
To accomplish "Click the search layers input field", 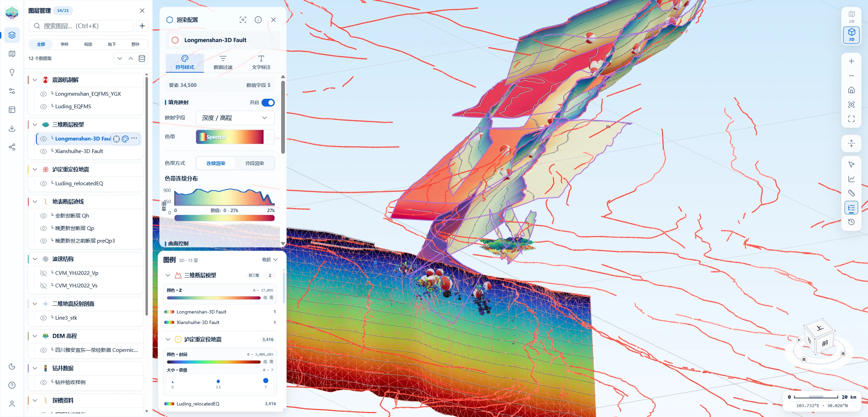I will [81, 26].
